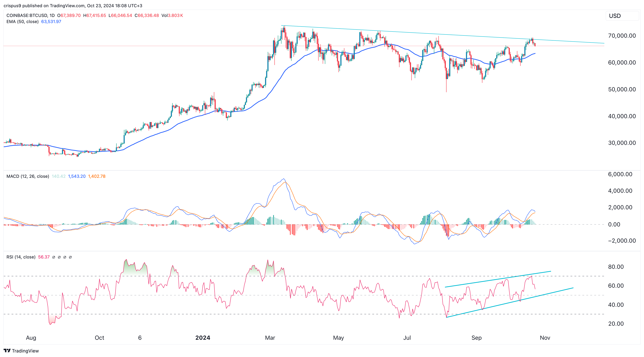This screenshot has width=644, height=357.
Task: Click the Aug label on time axis
Action: tap(31, 338)
